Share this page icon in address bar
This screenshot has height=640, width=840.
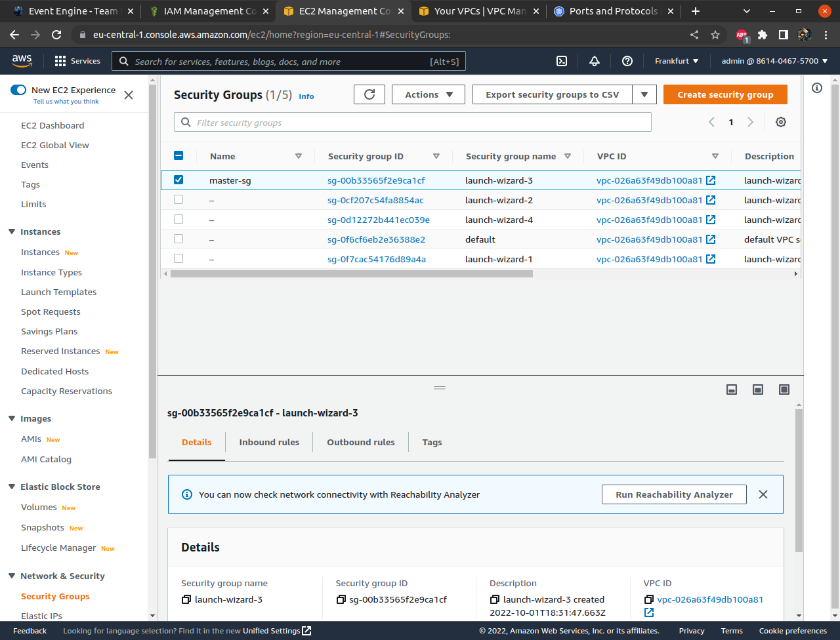[694, 35]
